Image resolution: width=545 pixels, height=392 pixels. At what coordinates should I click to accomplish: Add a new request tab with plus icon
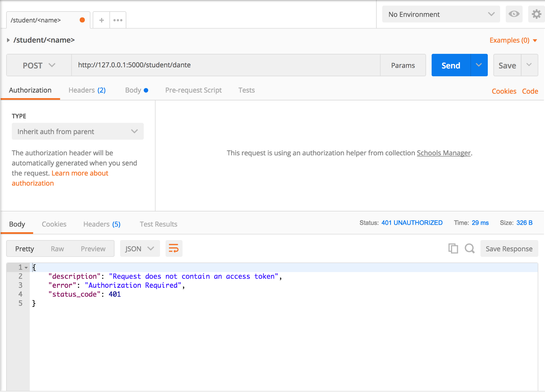[101, 20]
